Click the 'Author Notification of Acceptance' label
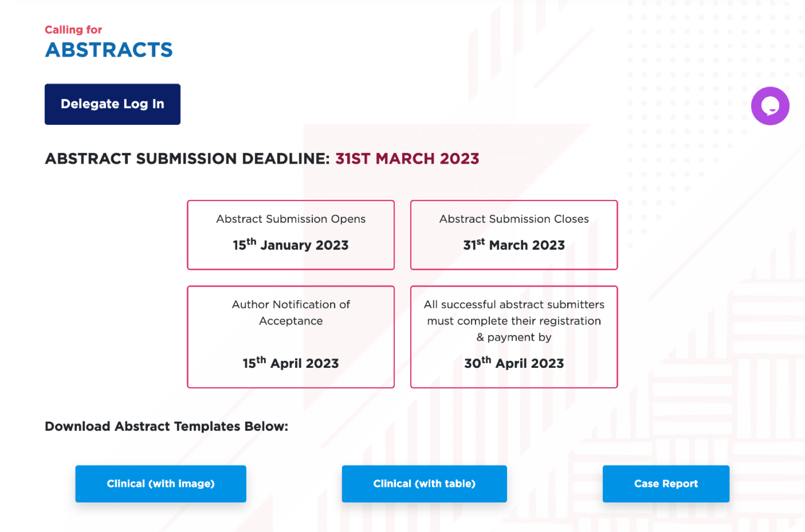 point(291,305)
